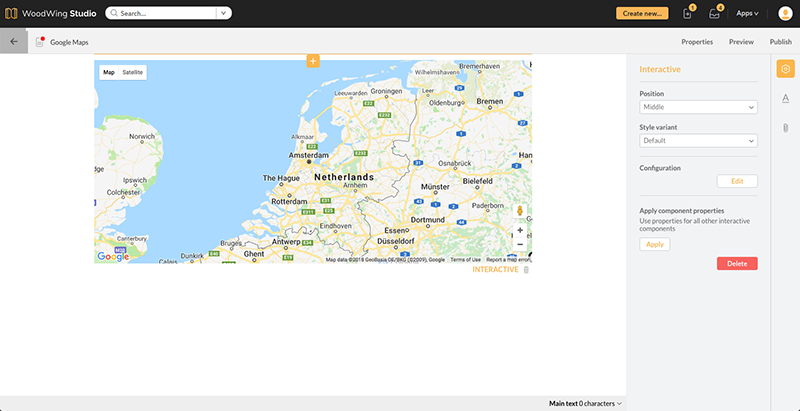Screen dimensions: 800x411
Task: Open the Properties menu item
Action: click(x=697, y=42)
